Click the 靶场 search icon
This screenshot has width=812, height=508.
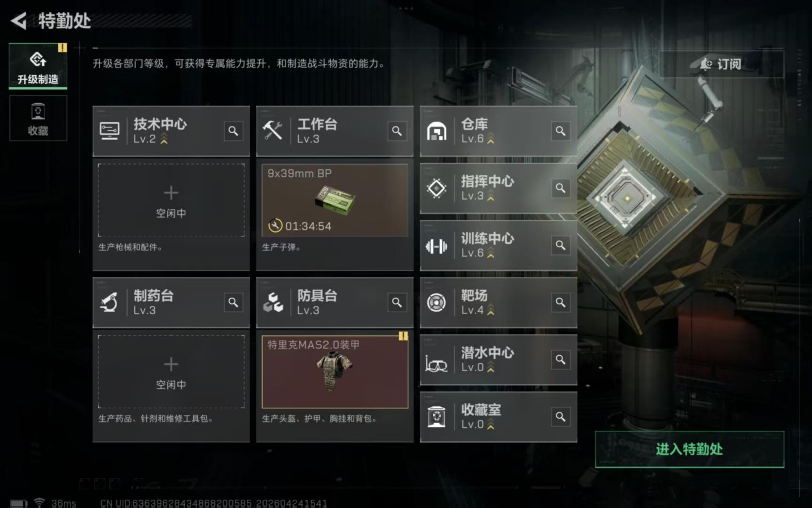pos(560,302)
